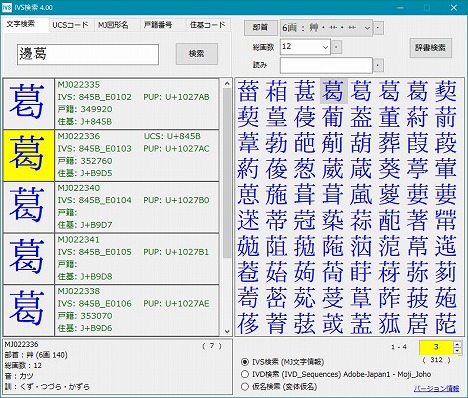Click the results list scrollbar thumb
468x398 pixels.
click(x=227, y=173)
